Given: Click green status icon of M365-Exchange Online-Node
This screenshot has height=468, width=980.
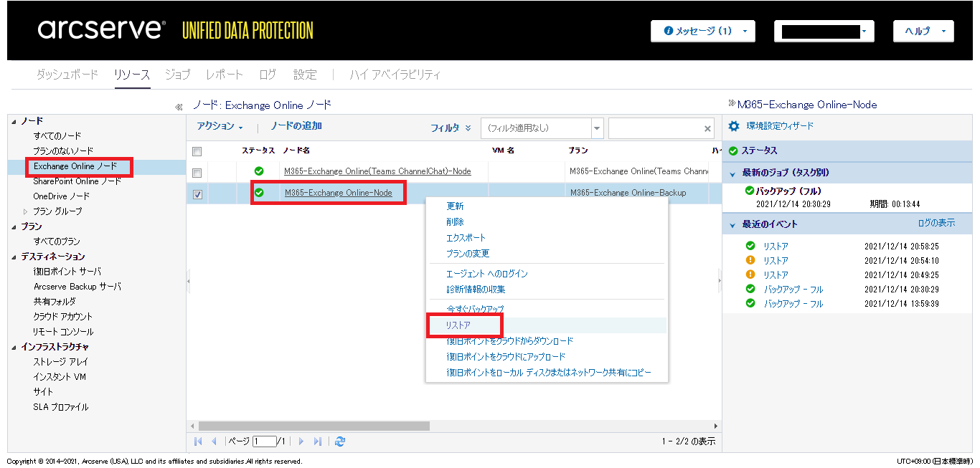Looking at the screenshot, I should coord(259,192).
